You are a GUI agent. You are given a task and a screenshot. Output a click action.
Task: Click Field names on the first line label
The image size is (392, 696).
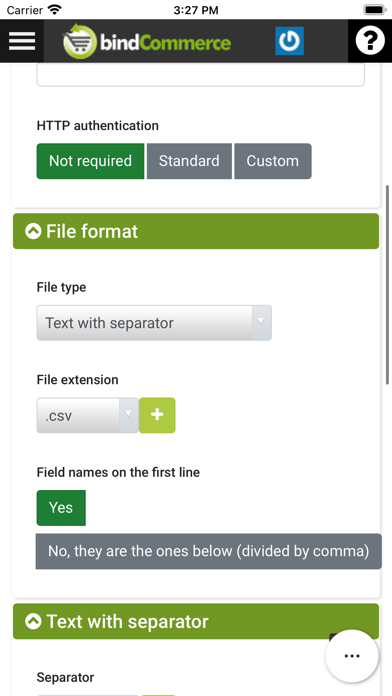tap(118, 472)
